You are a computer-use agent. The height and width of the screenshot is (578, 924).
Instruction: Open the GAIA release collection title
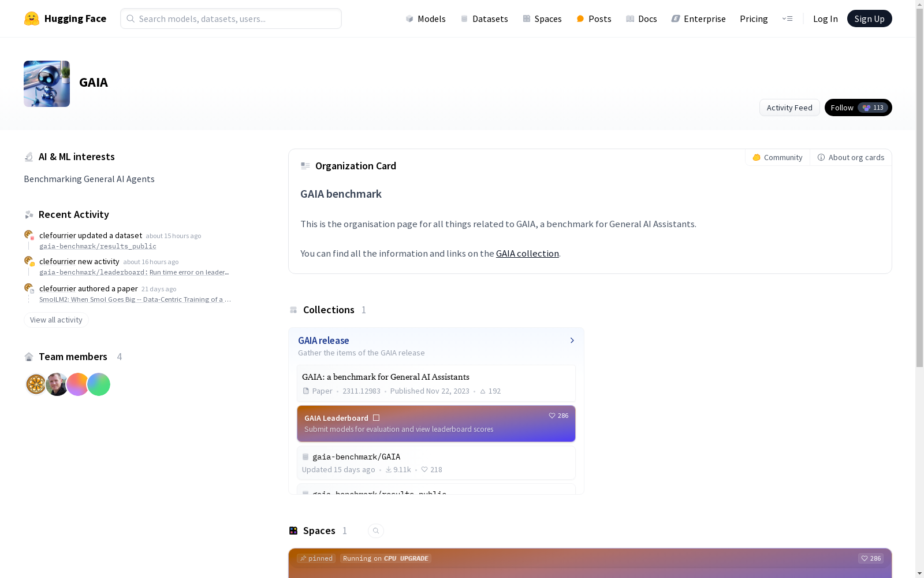point(323,340)
